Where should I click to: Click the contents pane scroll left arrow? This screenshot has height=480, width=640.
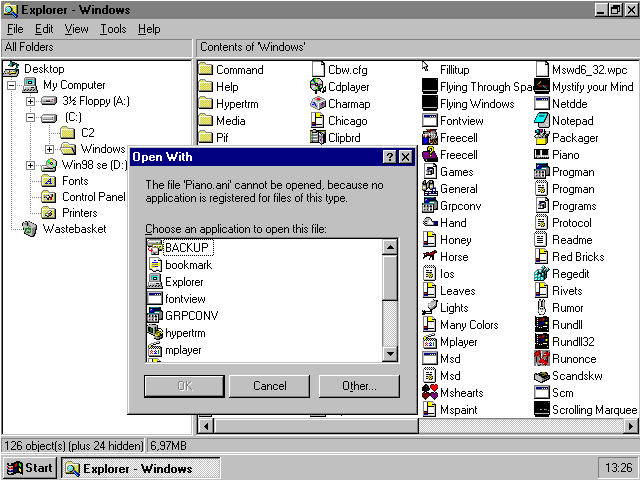[x=206, y=427]
